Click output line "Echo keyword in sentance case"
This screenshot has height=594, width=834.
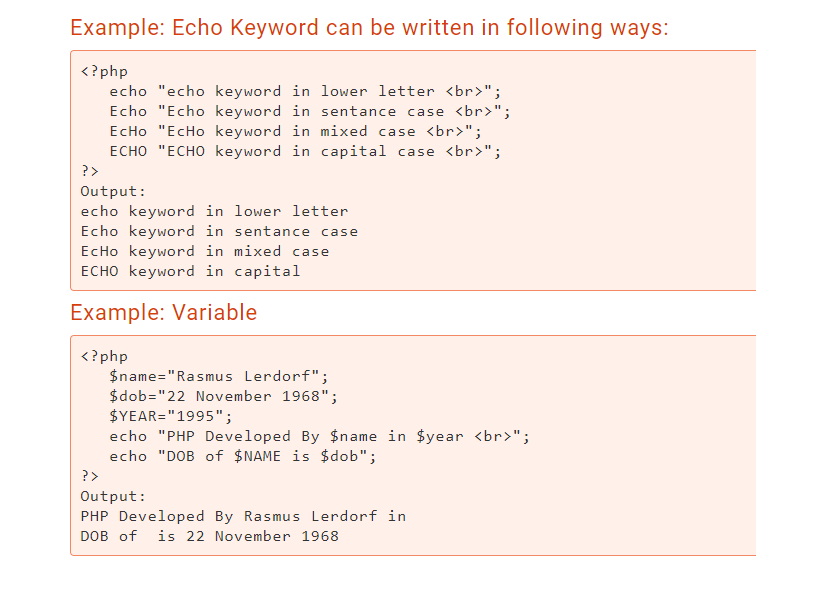pyautogui.click(x=219, y=231)
